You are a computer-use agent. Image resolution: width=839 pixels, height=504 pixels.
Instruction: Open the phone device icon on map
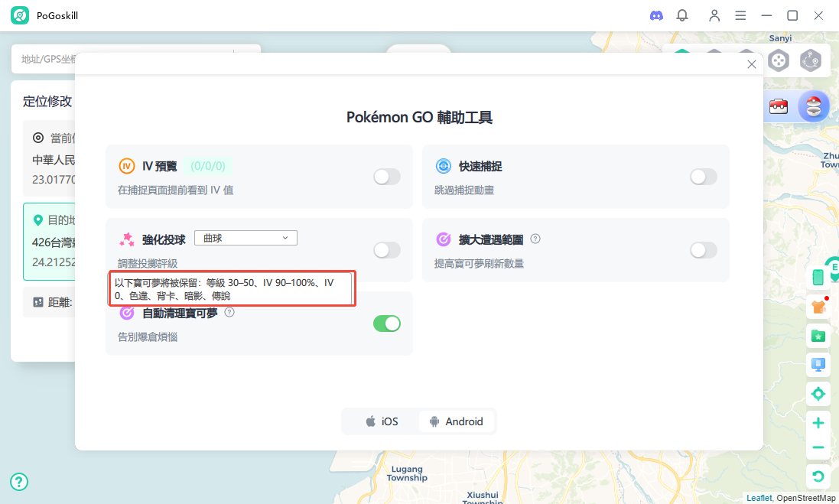(x=818, y=277)
